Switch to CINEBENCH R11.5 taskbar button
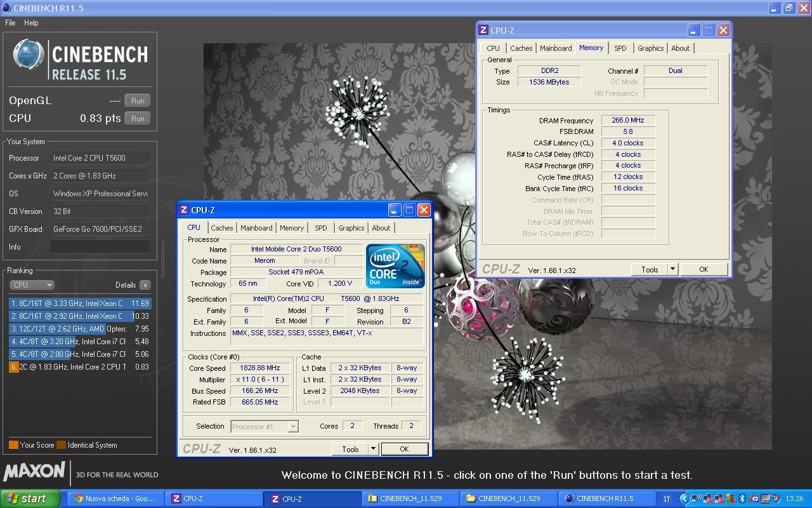 [606, 498]
